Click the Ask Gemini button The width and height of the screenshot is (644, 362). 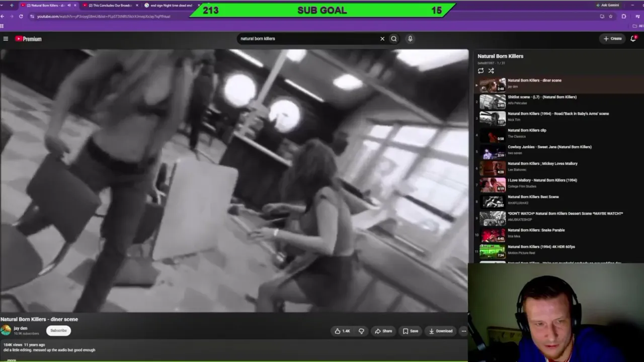[607, 5]
